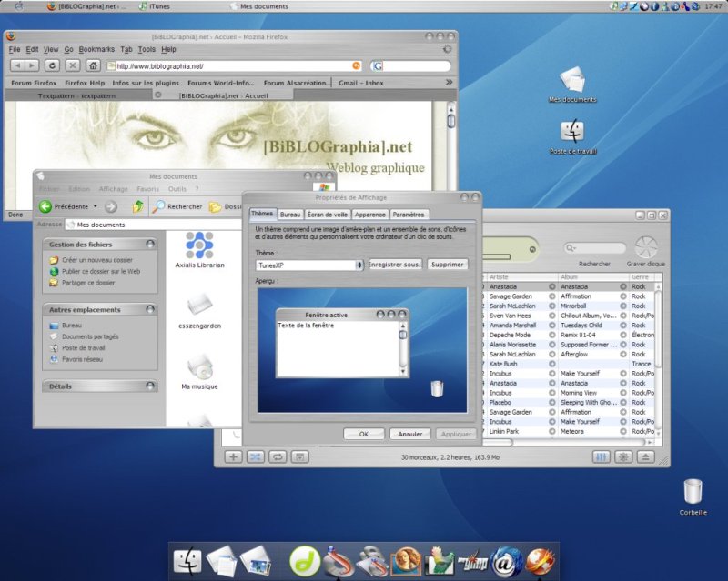Open the Firefox Help bookmark

[85, 83]
